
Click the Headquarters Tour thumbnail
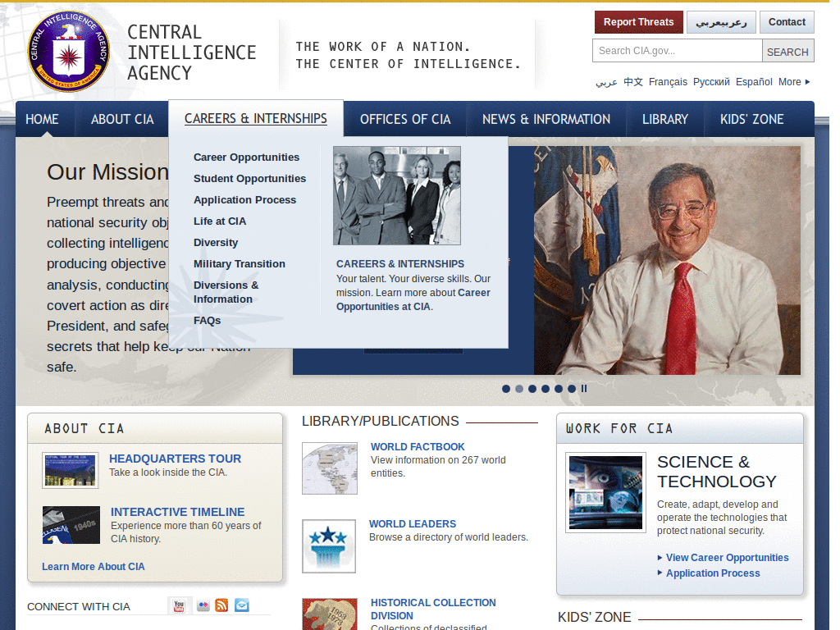[x=71, y=470]
